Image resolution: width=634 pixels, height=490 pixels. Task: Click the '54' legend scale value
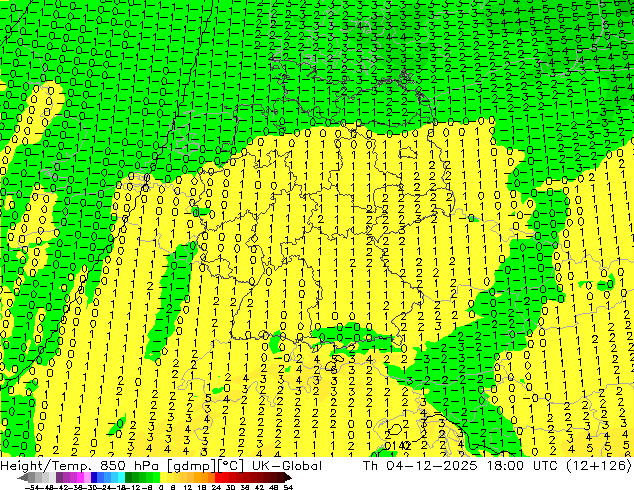(x=288, y=487)
